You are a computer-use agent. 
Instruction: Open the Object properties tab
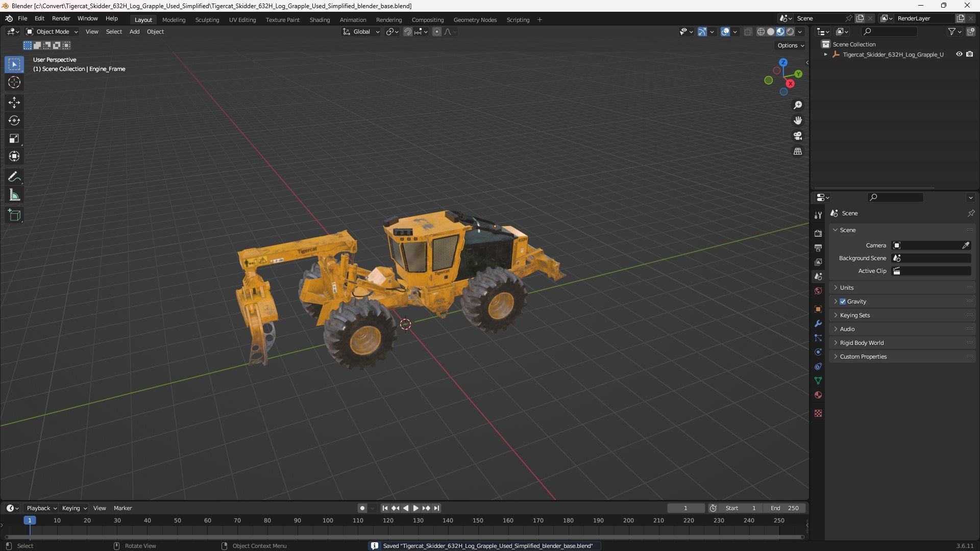(x=818, y=309)
